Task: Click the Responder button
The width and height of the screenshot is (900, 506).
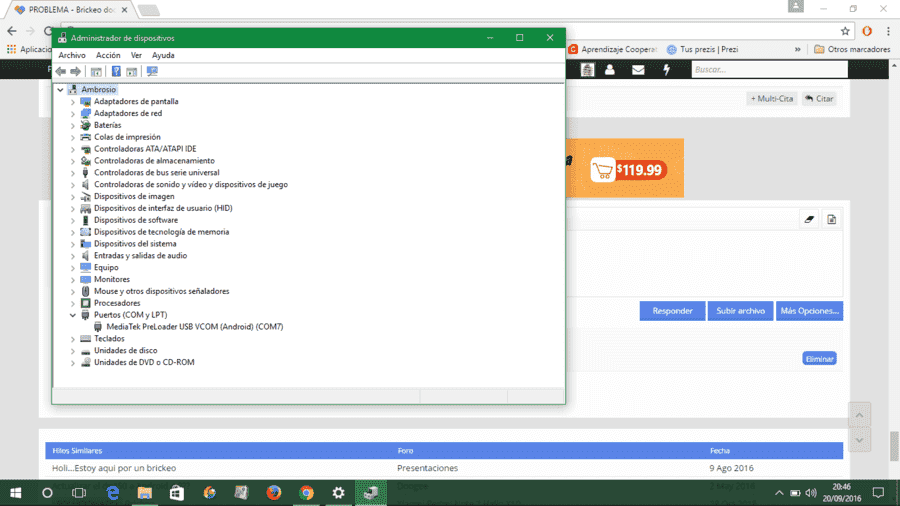Action: click(672, 311)
